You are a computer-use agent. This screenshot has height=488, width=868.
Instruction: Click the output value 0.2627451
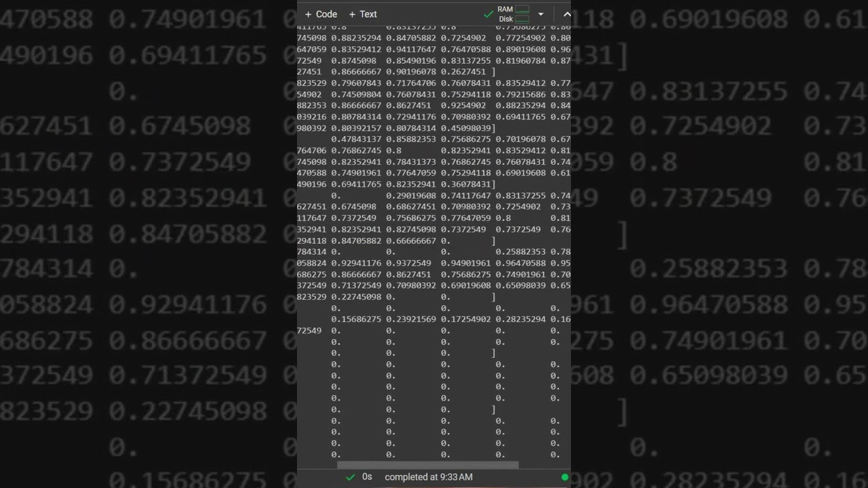pos(463,72)
